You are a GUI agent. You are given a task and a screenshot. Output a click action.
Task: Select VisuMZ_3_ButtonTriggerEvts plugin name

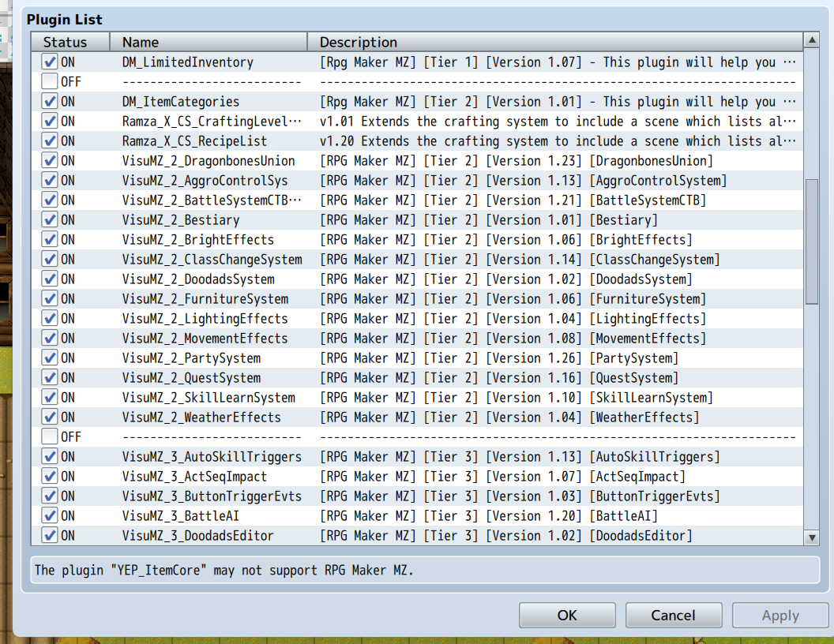click(x=212, y=496)
